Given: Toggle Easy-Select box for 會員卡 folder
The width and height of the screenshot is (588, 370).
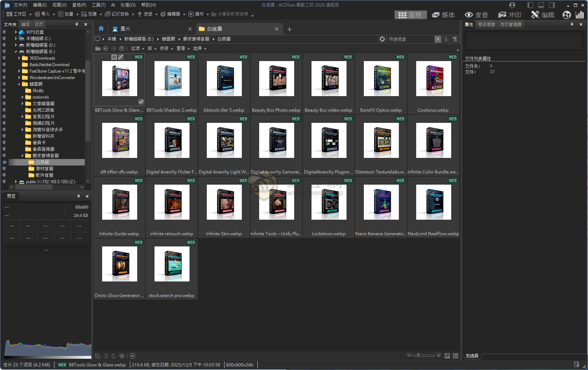Looking at the screenshot, I should pyautogui.click(x=4, y=143).
